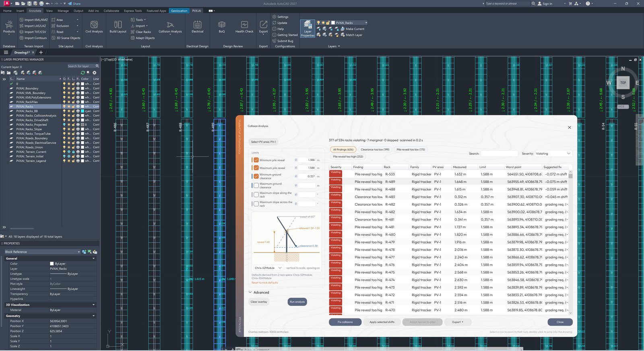Viewport: 644px width, 351px height.
Task: Open the Export dropdown in Collision Analysis dialog
Action: point(458,322)
